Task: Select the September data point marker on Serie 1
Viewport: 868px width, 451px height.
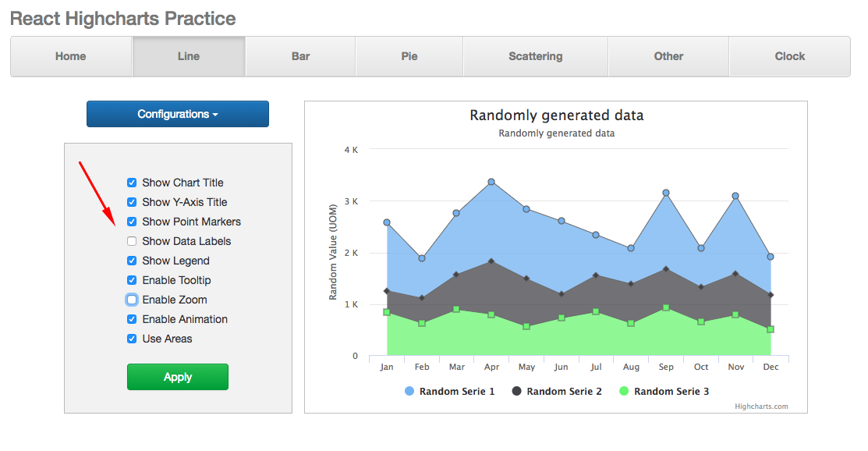Action: point(666,191)
